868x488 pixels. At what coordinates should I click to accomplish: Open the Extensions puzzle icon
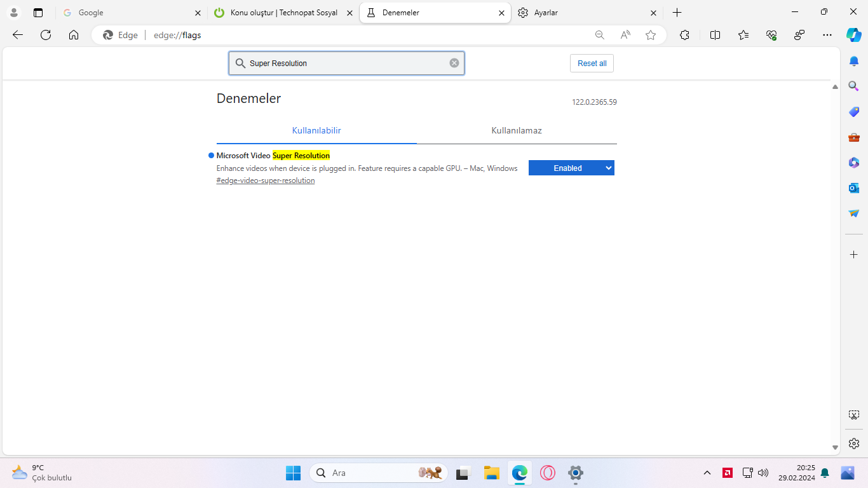click(x=684, y=35)
